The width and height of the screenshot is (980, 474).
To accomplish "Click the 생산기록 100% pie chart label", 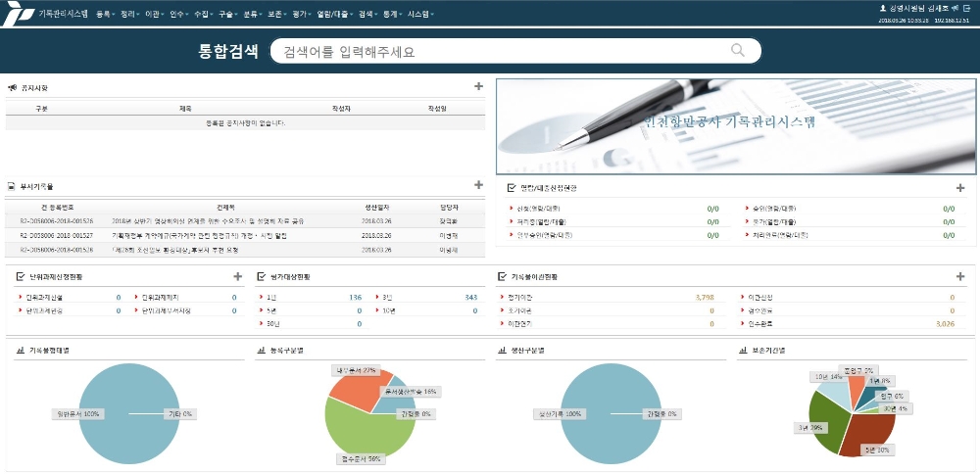I will (560, 414).
